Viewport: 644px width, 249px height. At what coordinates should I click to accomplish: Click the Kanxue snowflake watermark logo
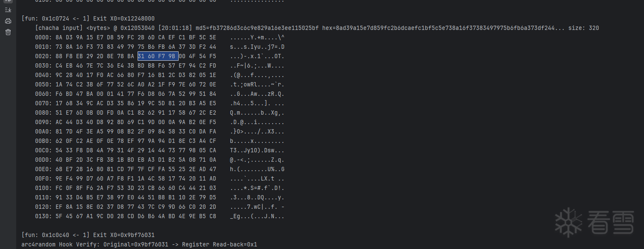pyautogui.click(x=568, y=222)
